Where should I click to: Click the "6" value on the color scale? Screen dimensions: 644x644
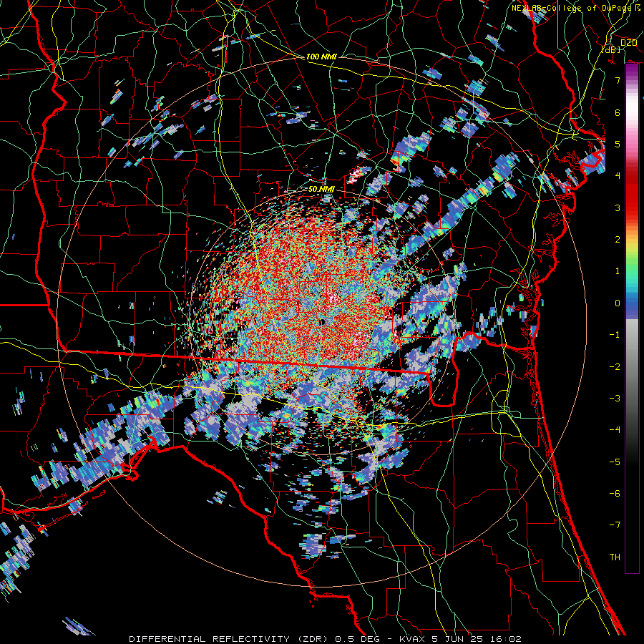click(x=618, y=112)
